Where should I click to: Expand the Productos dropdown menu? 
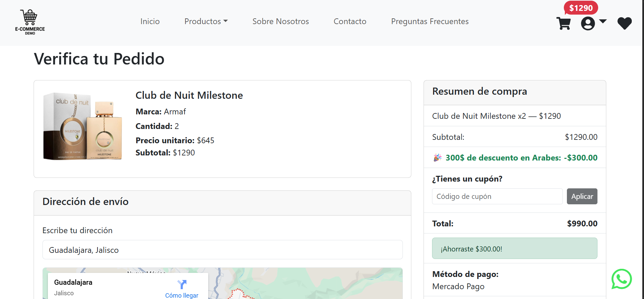click(x=206, y=21)
